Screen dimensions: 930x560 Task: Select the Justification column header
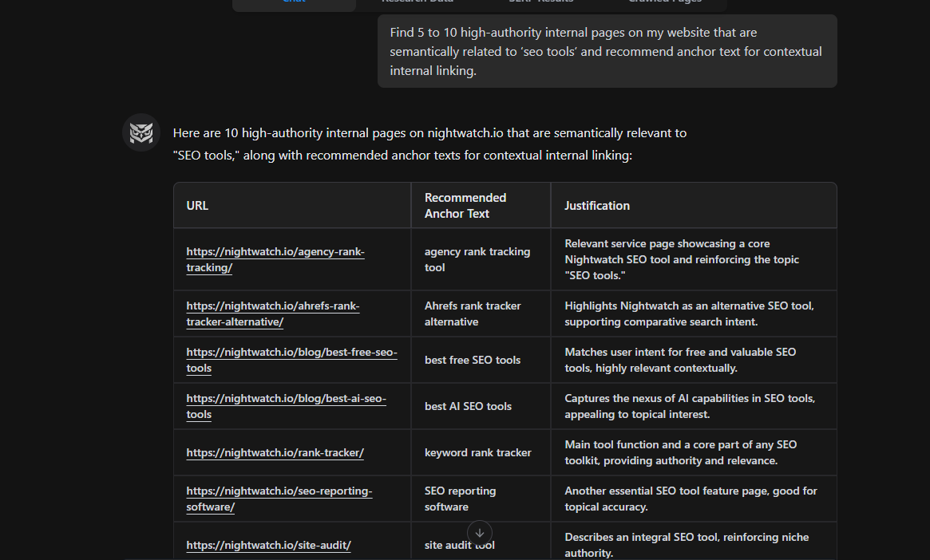pyautogui.click(x=597, y=205)
